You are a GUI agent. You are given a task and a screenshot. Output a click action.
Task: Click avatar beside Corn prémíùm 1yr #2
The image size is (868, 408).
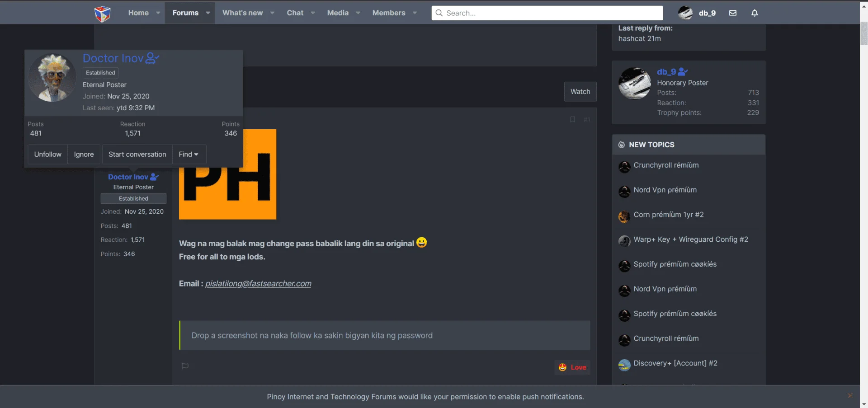624,216
